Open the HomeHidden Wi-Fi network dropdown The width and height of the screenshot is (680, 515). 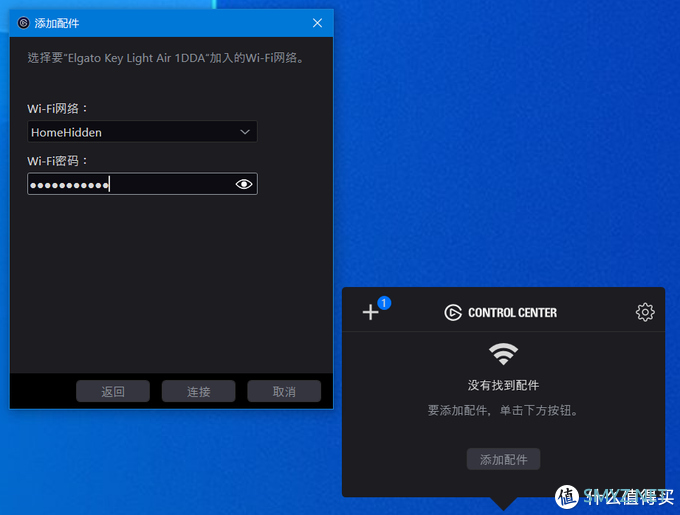[x=142, y=132]
